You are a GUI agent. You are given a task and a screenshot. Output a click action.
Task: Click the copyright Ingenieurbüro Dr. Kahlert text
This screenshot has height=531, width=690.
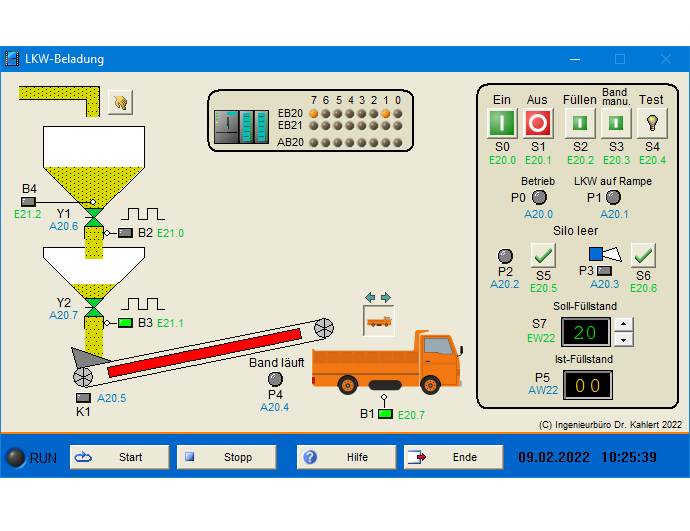[x=610, y=425]
